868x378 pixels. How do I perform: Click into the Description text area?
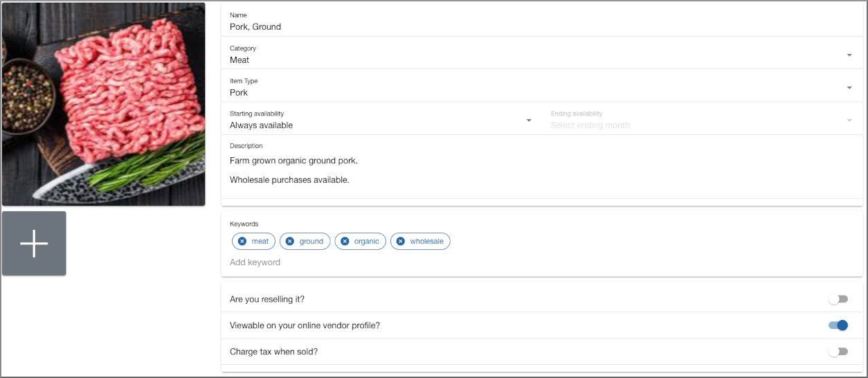tap(541, 170)
